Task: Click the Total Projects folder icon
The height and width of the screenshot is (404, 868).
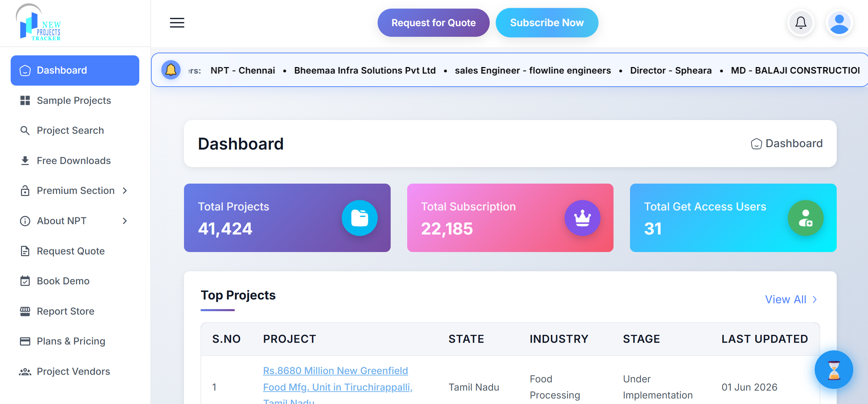Action: pyautogui.click(x=360, y=218)
